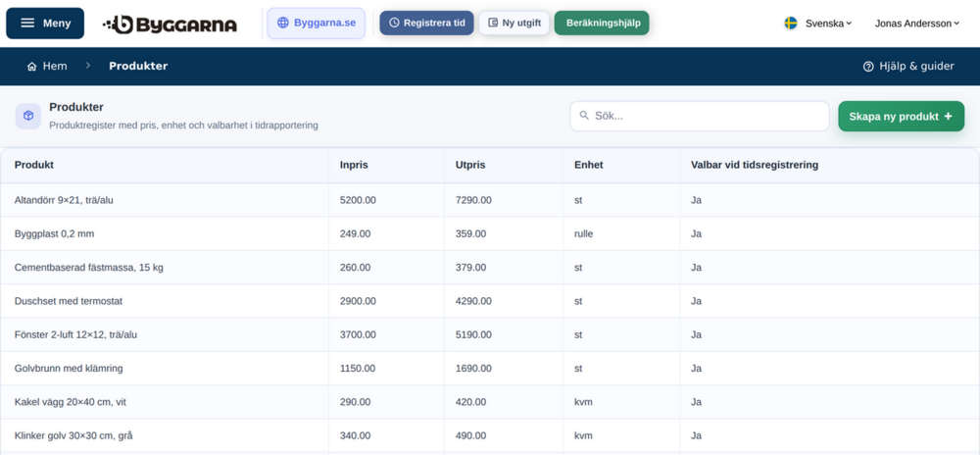This screenshot has height=455, width=980.
Task: Focus the Sök search field
Action: (x=700, y=117)
